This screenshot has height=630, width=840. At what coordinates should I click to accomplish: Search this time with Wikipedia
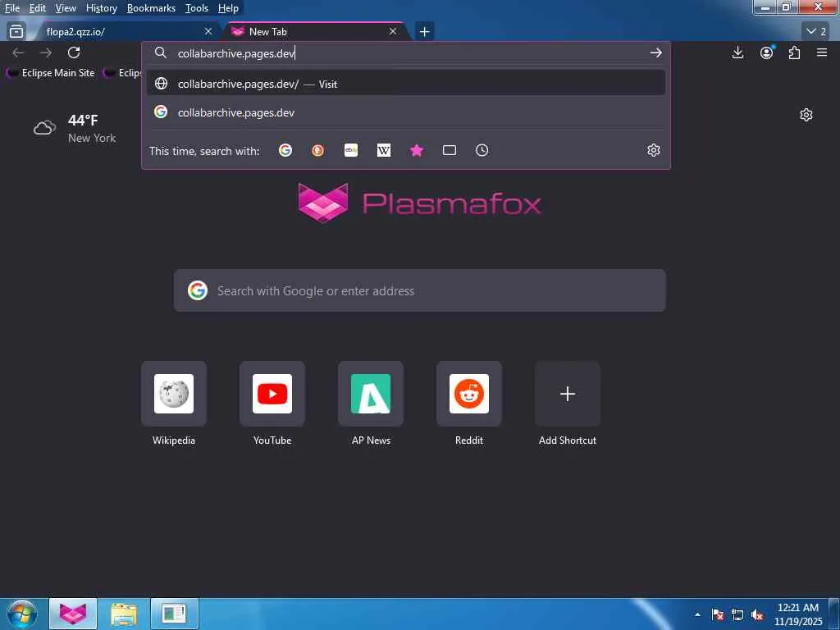(384, 151)
